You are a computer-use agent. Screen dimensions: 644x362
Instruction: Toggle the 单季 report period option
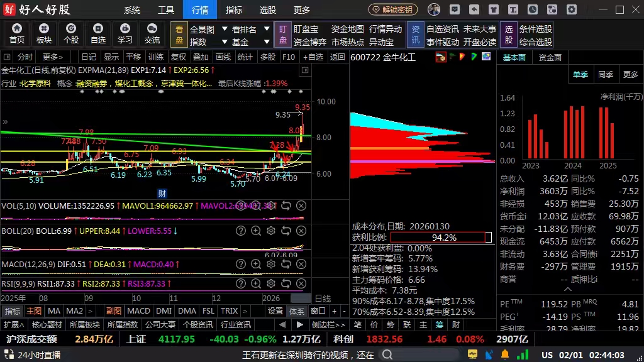(580, 74)
